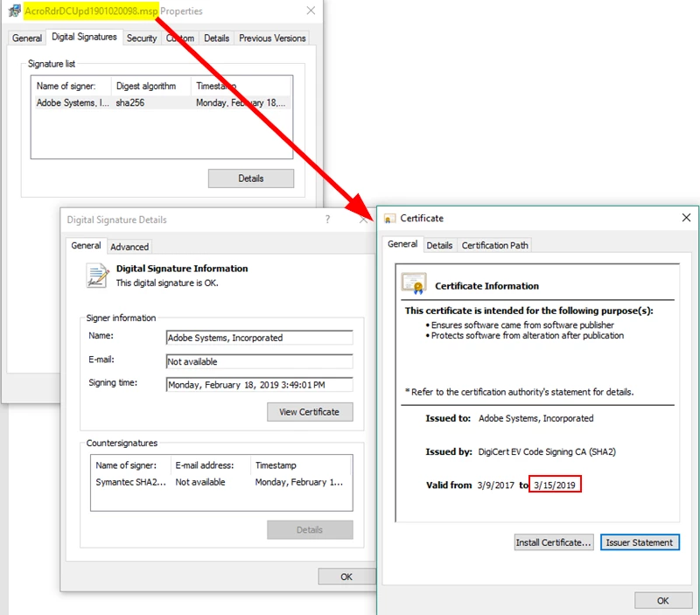The width and height of the screenshot is (700, 615).
Task: Click Issued to Adobe Systems, Incorporated in Certificate
Action: 535,418
